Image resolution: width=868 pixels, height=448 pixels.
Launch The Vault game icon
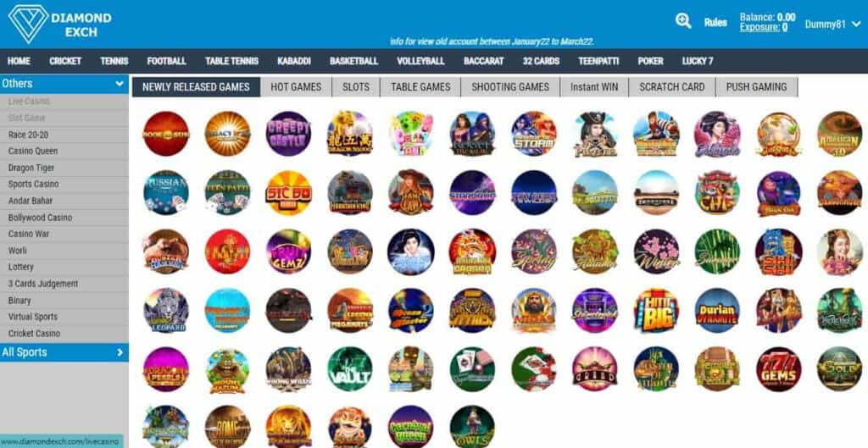349,369
